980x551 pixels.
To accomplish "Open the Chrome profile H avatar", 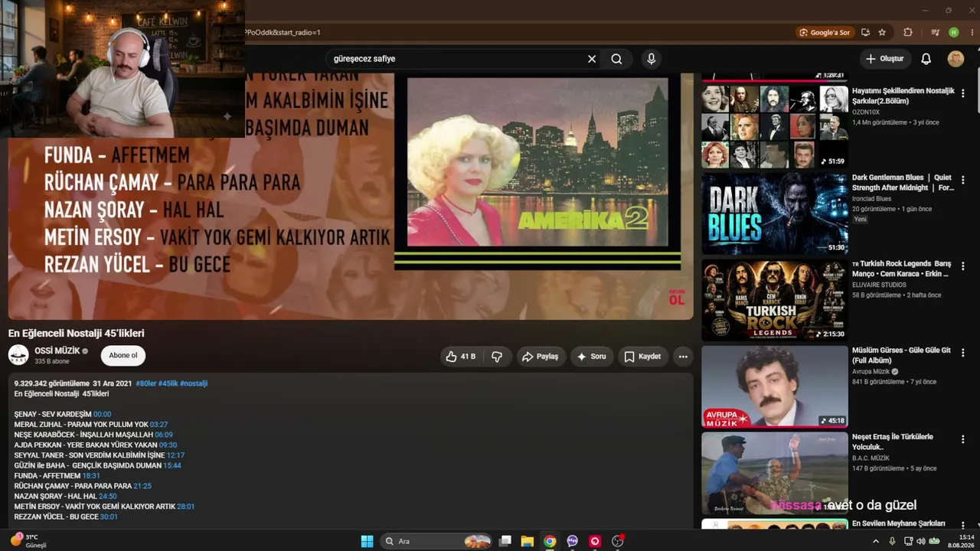I will (x=954, y=32).
